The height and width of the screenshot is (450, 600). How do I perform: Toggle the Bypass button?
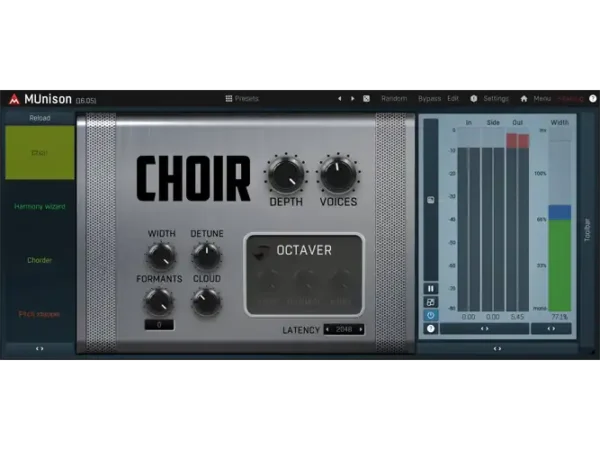[x=429, y=99]
